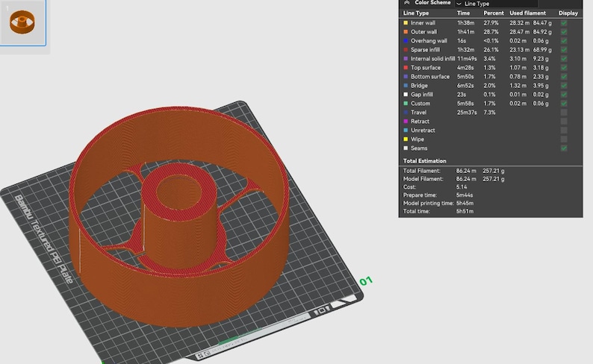Click the yellow Wipe color swatch
The width and height of the screenshot is (593, 364).
(406, 139)
